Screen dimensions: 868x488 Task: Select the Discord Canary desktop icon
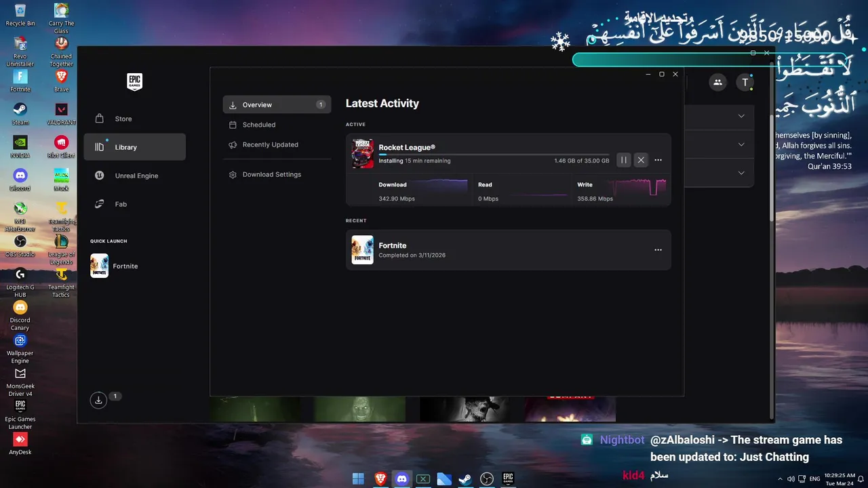20,316
